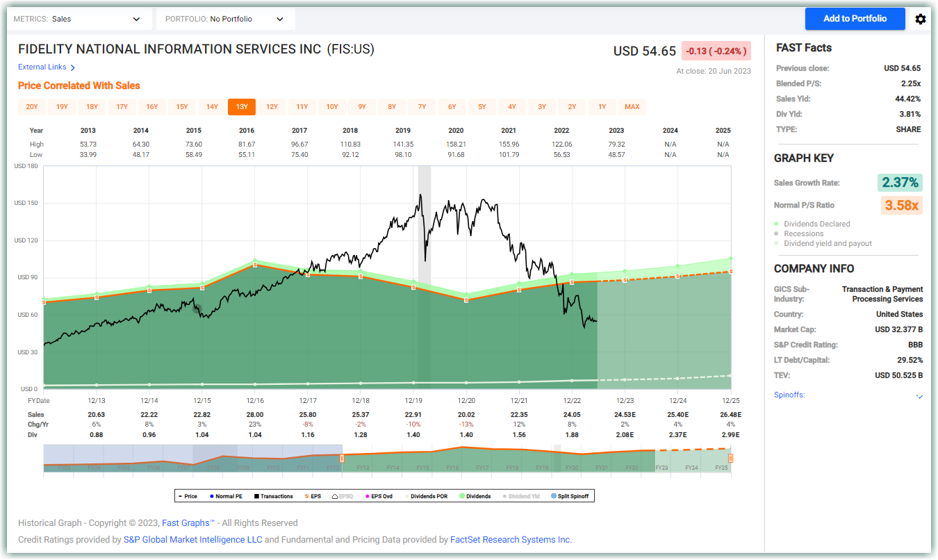Click the S marker on the 12/20 sales point
Viewport: 938px width, 560px height.
tap(466, 299)
